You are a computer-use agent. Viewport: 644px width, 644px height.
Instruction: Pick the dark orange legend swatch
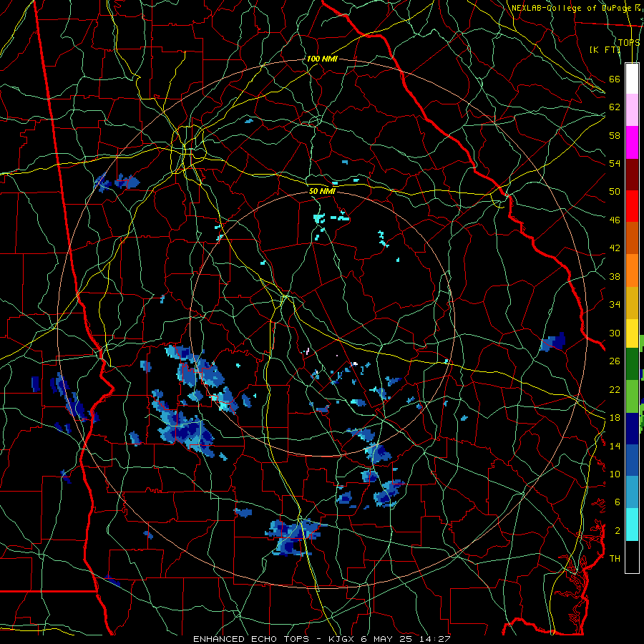coord(632,238)
